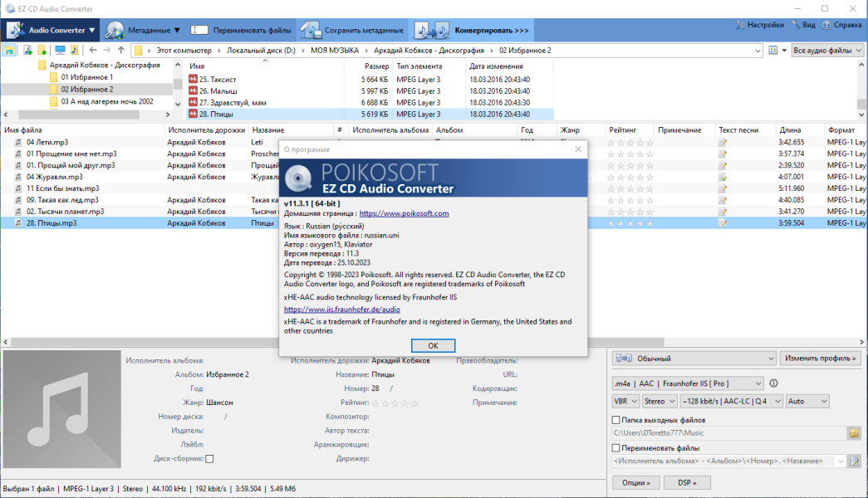This screenshot has width=868, height=498.
Task: Edit filename template icon
Action: (854, 461)
